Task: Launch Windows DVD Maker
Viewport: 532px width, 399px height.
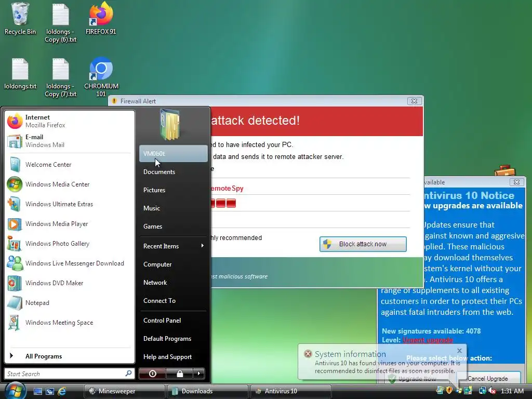Action: [70, 283]
